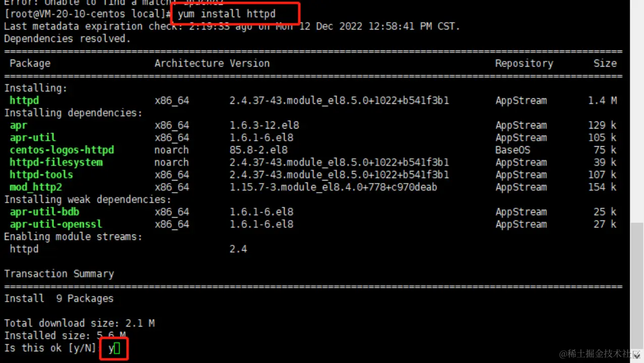Click the 'Package' column header
This screenshot has width=644, height=363.
[x=30, y=64]
